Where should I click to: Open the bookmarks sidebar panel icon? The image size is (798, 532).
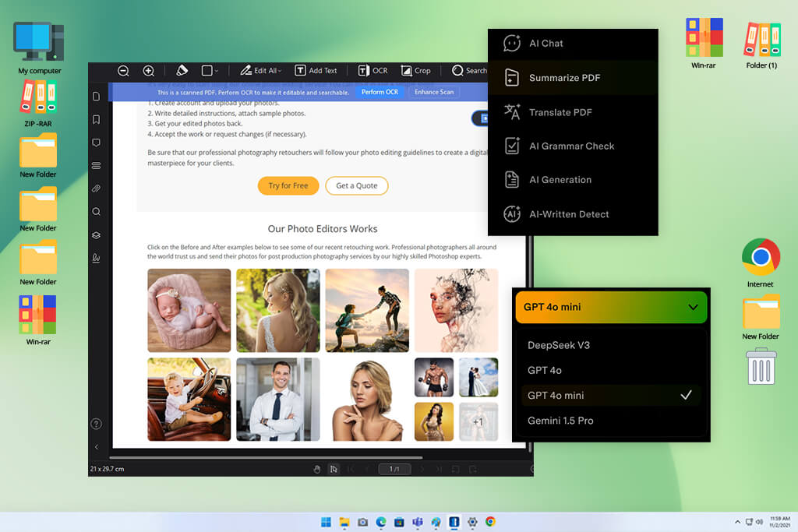coord(96,119)
